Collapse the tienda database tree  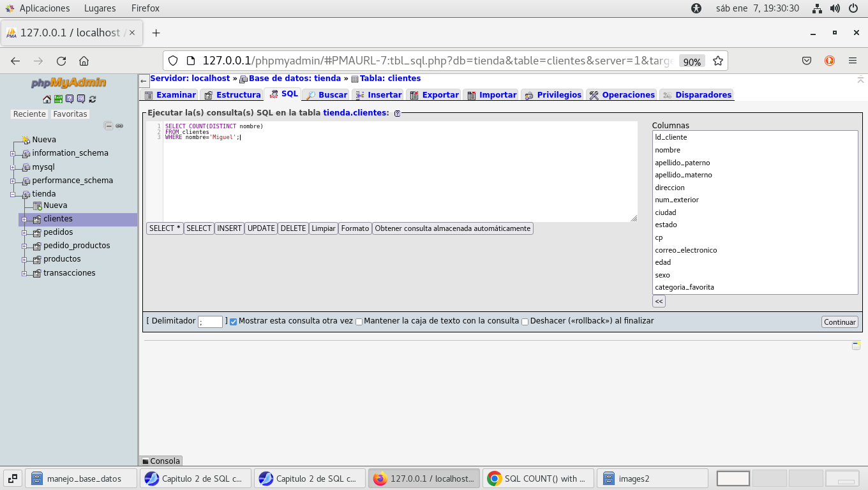[x=13, y=195]
